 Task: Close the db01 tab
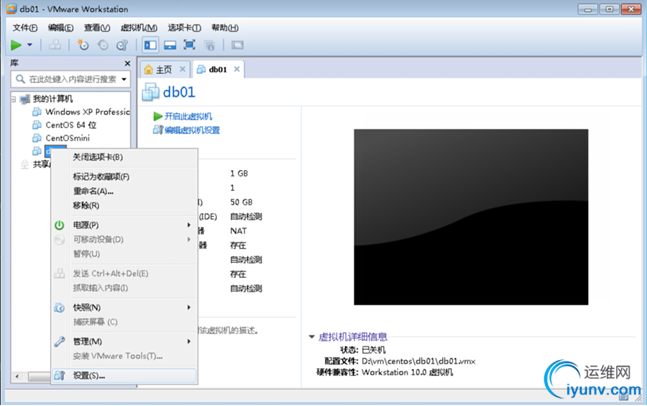click(x=236, y=69)
